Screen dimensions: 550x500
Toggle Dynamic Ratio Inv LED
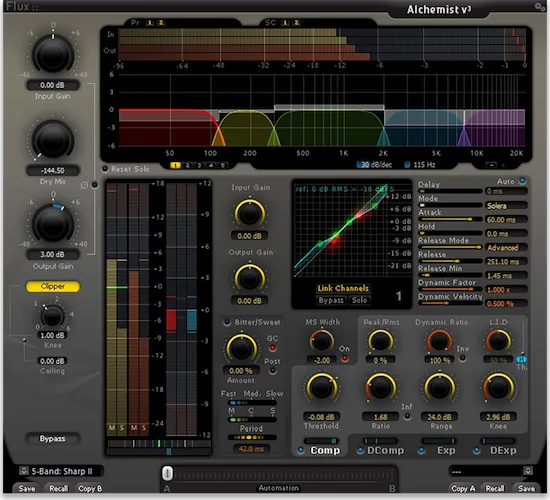point(463,358)
